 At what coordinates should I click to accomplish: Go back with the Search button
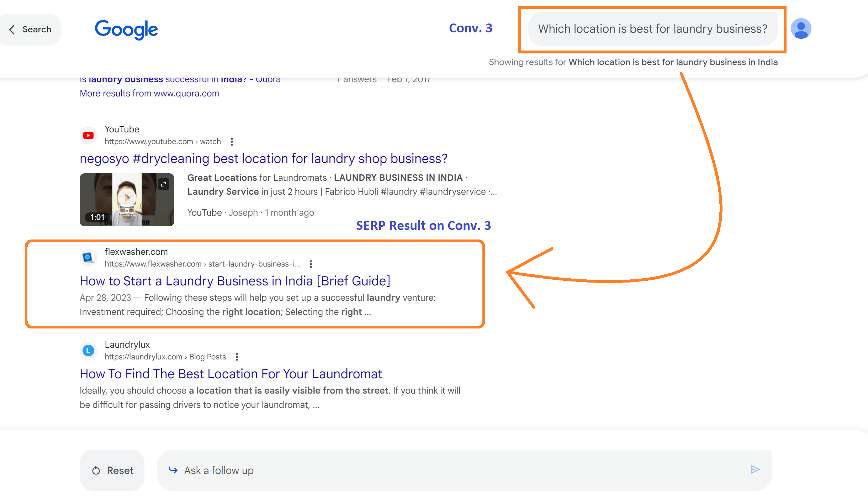[x=30, y=30]
